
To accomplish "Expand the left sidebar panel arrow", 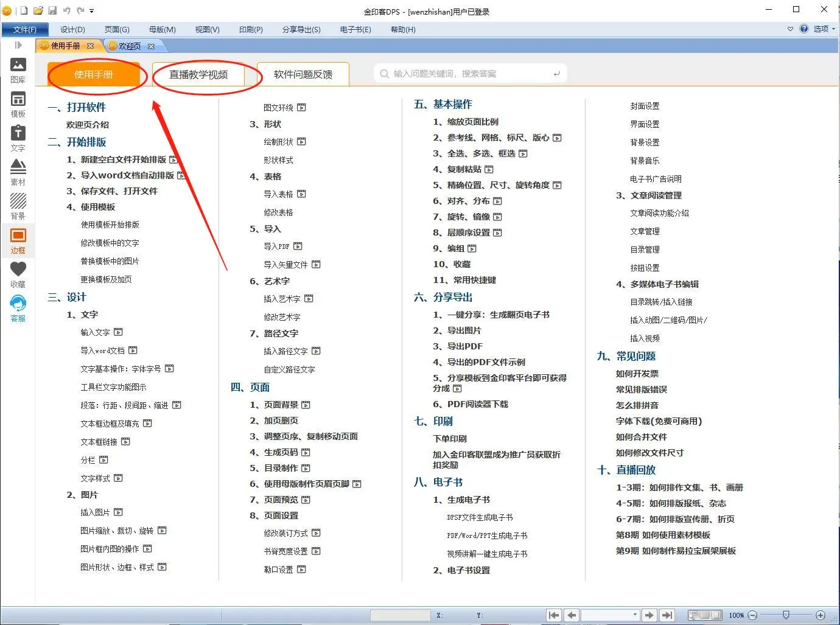I will [18, 45].
